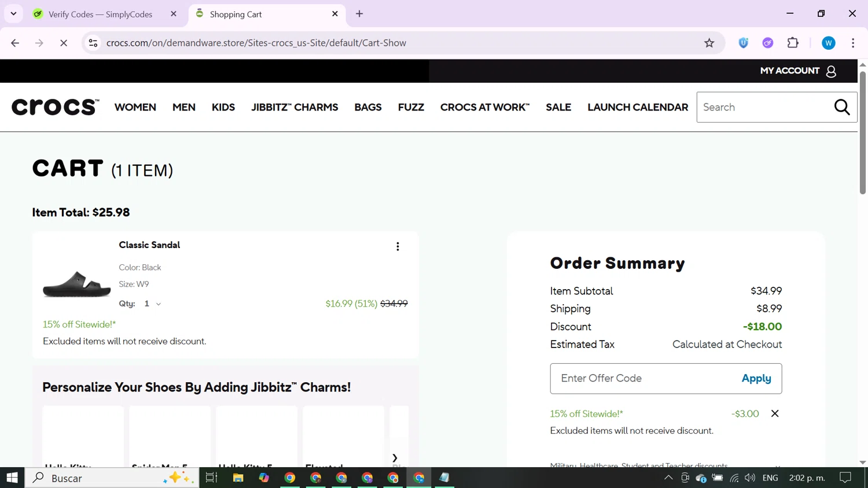This screenshot has height=488, width=868.
Task: Click the search magnifier icon
Action: [x=842, y=107]
